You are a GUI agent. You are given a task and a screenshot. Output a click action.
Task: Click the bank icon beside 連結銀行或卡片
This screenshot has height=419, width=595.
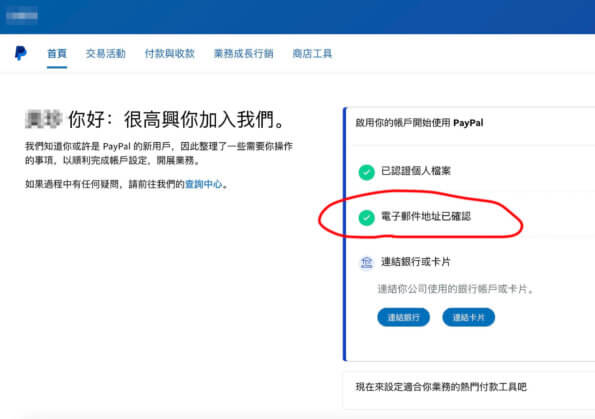pos(366,263)
